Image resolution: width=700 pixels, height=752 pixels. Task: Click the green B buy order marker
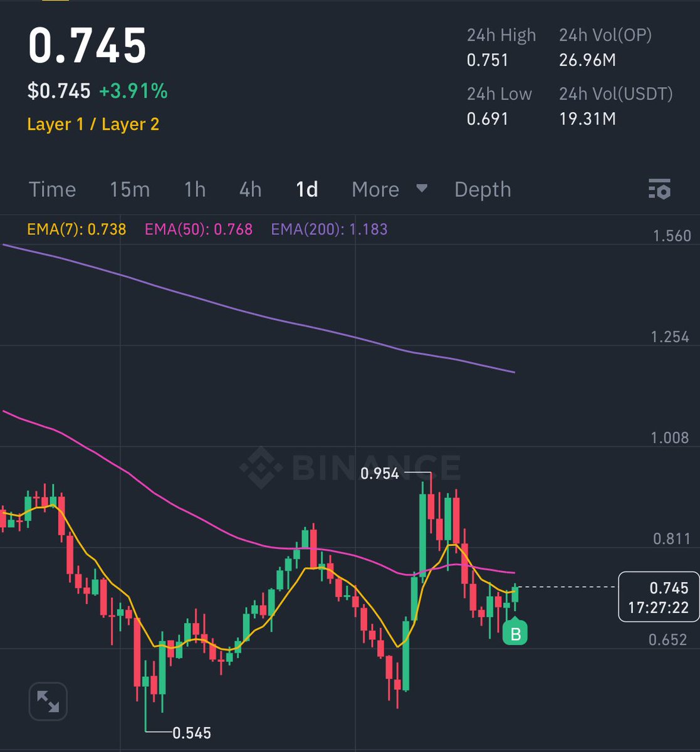515,634
